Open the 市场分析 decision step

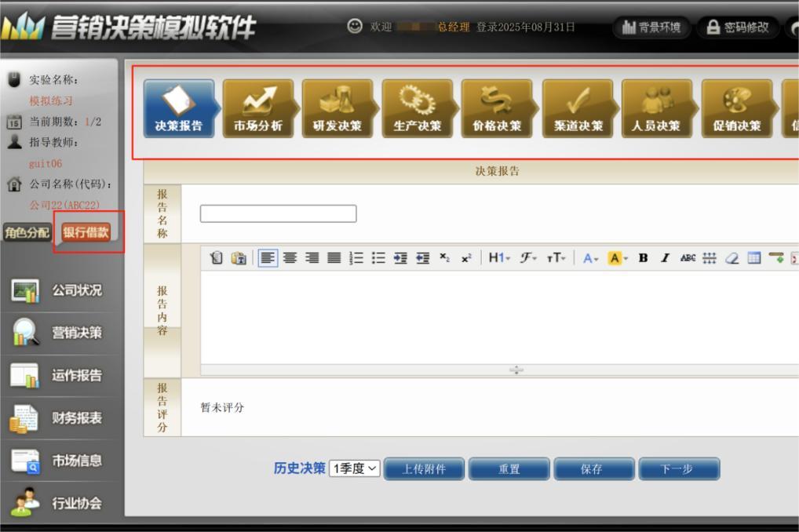point(258,108)
